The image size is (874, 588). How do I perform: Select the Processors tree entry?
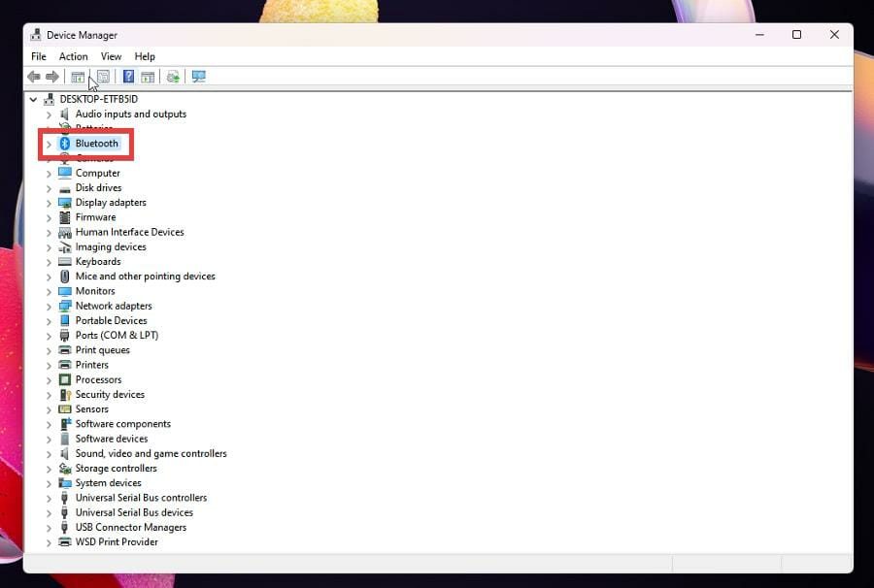click(x=98, y=379)
